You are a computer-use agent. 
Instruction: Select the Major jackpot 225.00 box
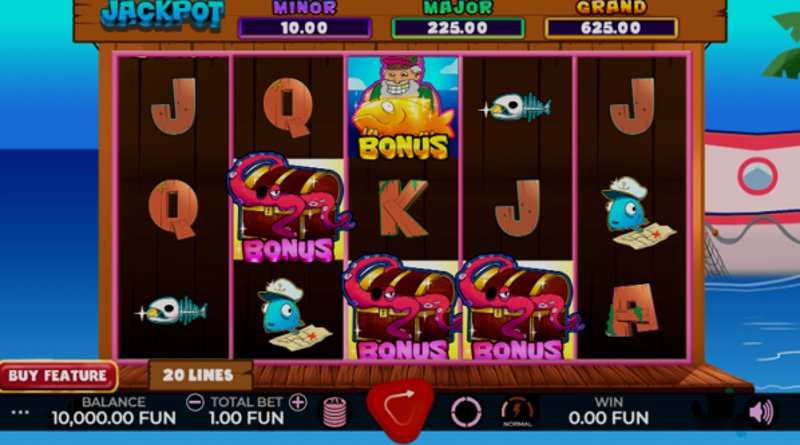pyautogui.click(x=458, y=28)
